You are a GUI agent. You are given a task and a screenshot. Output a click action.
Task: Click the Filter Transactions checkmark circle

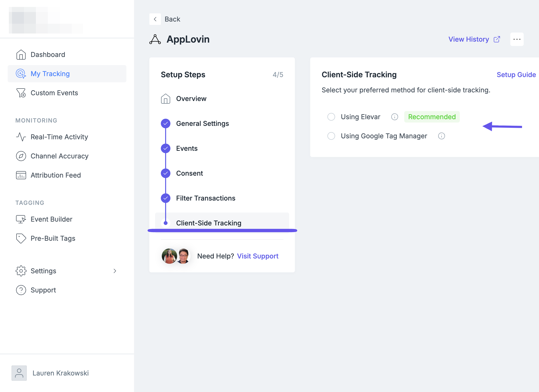[x=166, y=198]
